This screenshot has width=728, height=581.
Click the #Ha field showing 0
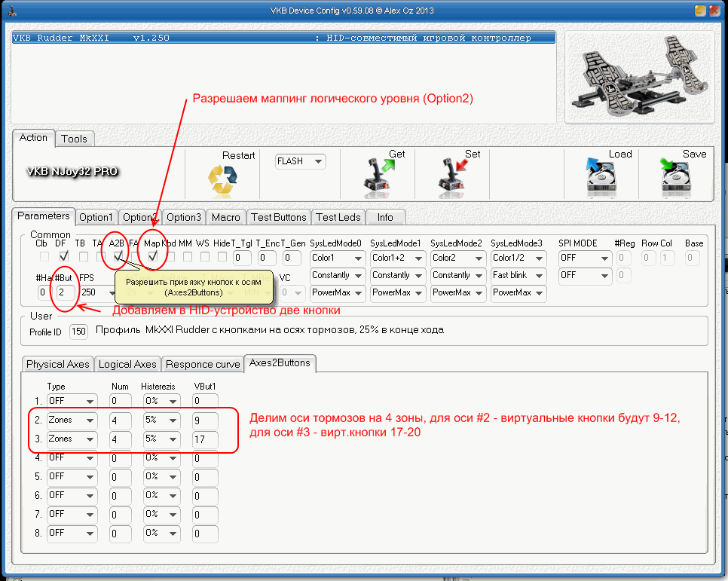point(44,292)
